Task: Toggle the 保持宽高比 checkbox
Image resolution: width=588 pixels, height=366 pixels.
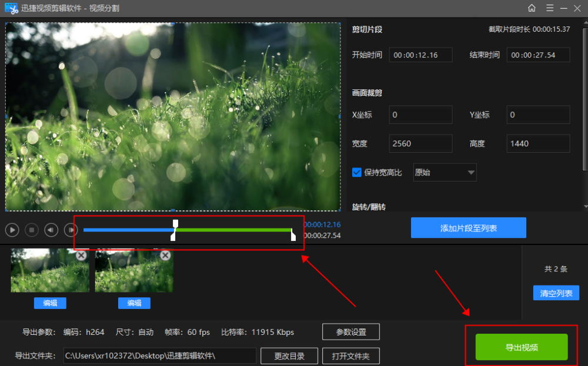Action: coord(357,172)
